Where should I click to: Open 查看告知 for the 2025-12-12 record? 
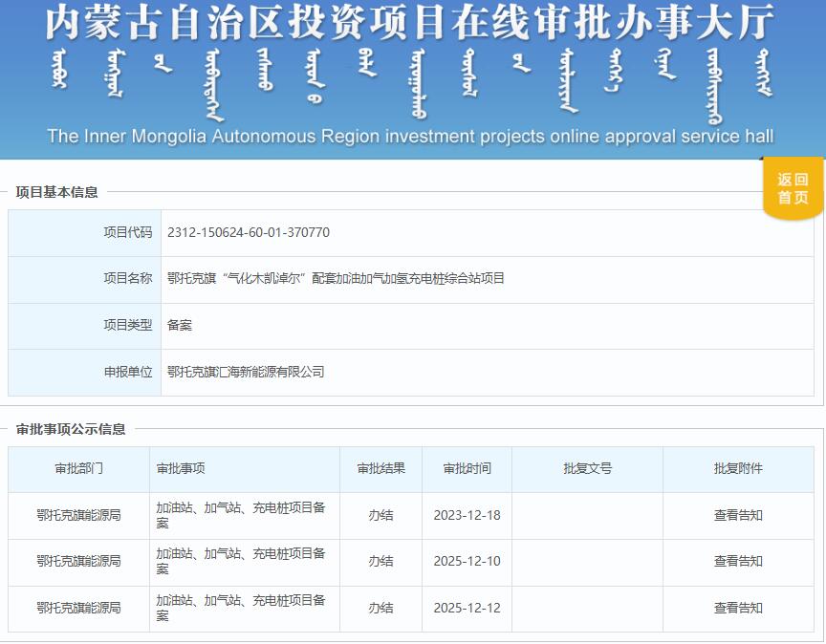coord(737,608)
